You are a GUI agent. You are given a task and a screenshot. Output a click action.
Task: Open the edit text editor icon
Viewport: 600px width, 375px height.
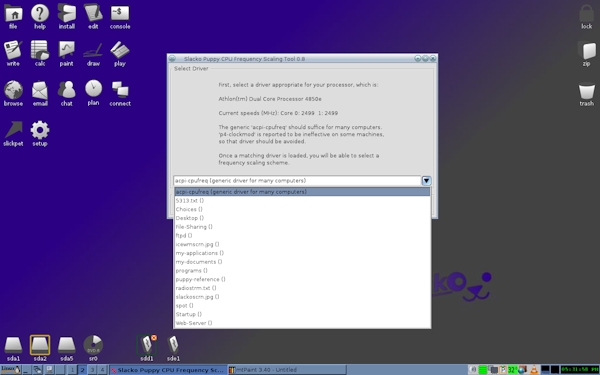pyautogui.click(x=93, y=16)
